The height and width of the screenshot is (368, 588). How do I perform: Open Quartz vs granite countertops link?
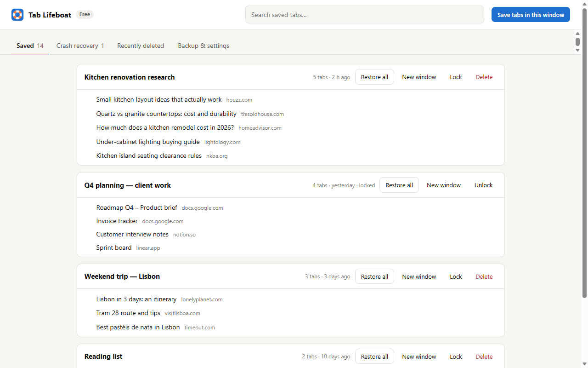(166, 114)
